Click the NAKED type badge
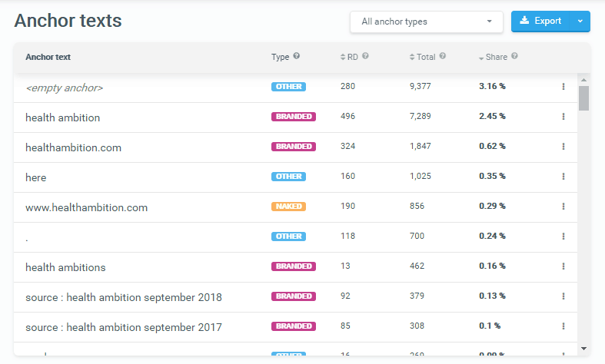 pyautogui.click(x=288, y=207)
